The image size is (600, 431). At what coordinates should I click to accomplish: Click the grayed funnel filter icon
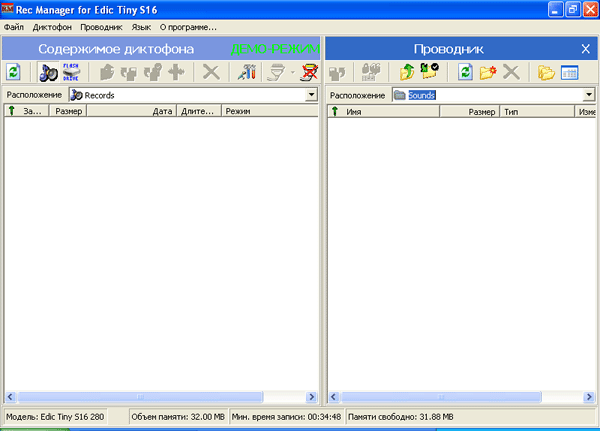(x=276, y=72)
